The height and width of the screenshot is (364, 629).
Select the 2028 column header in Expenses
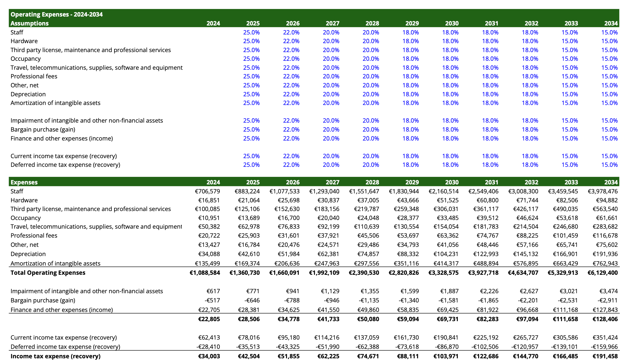coord(372,182)
